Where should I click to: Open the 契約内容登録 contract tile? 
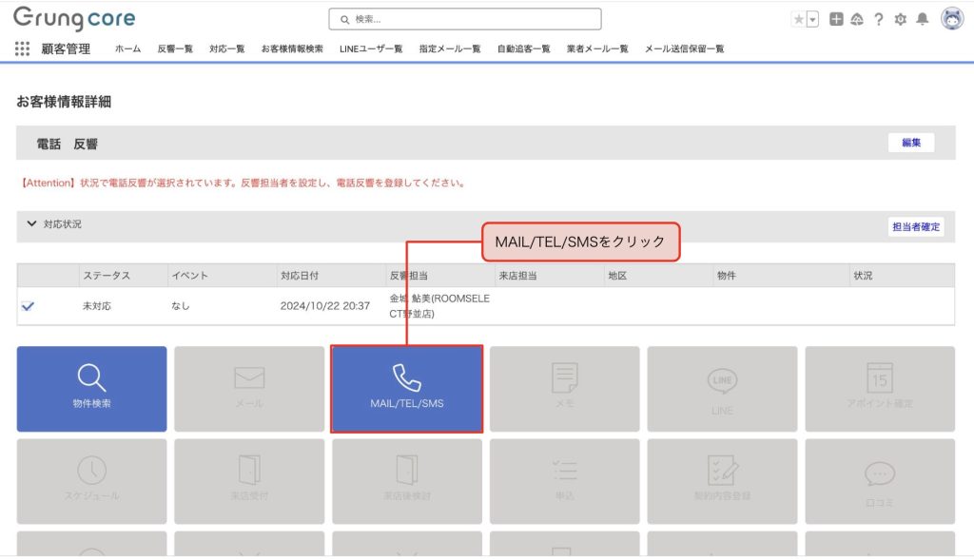[722, 480]
